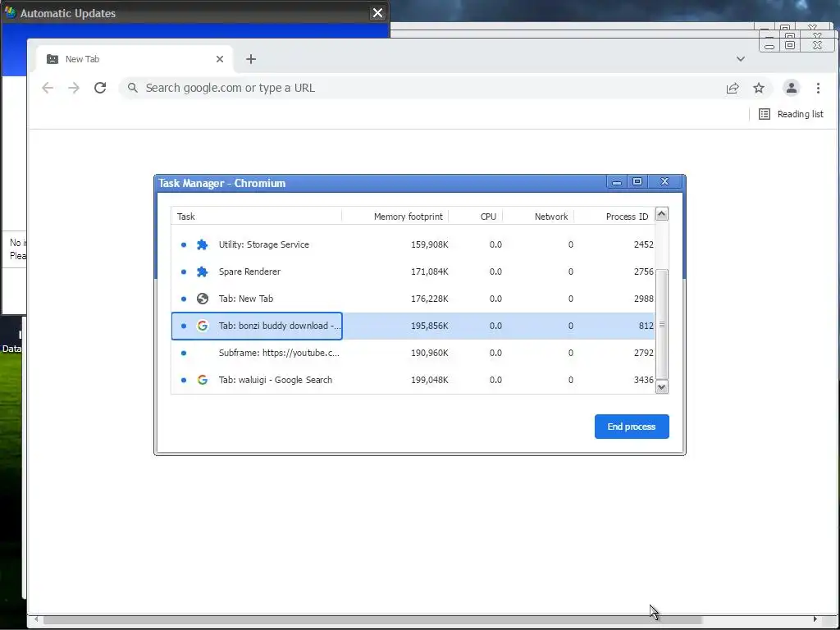Click the search magnifier icon in address bar
This screenshot has height=630, width=840.
tap(132, 88)
